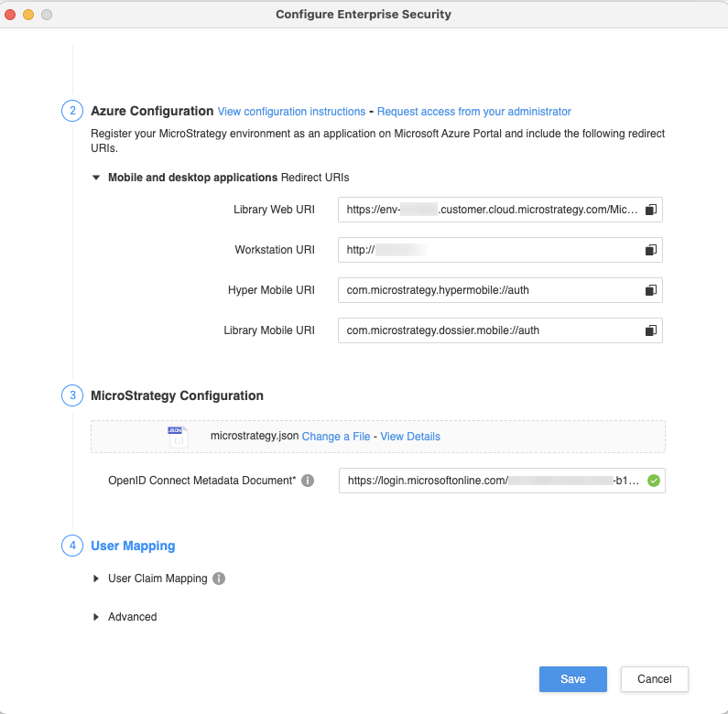Viewport: 728px width, 714px height.
Task: Click the User Claim Mapping info icon
Action: tap(219, 579)
